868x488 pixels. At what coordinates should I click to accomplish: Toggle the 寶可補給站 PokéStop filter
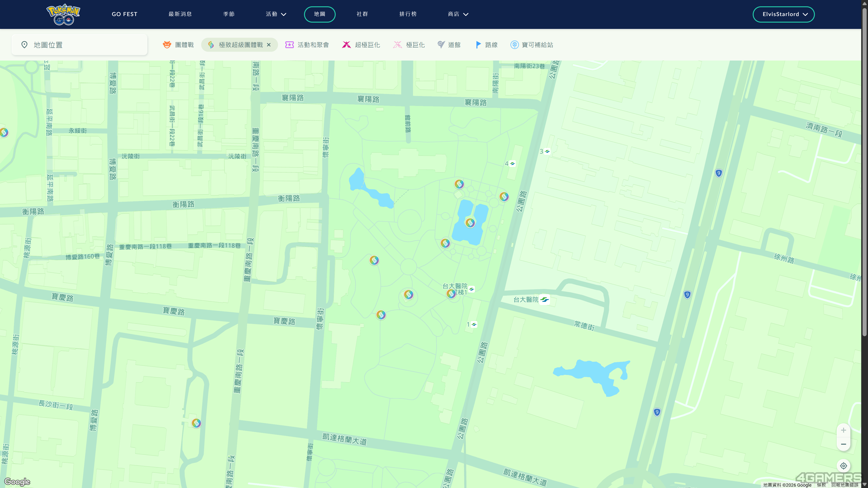[x=532, y=45]
